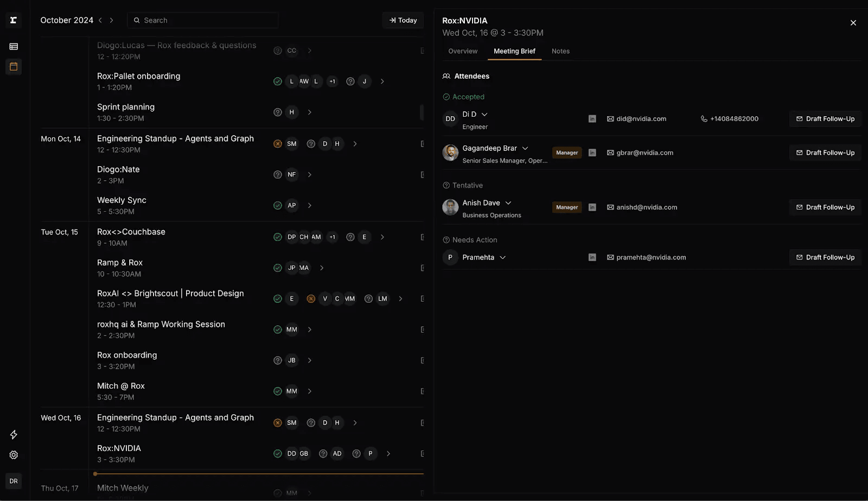Screen dimensions: 868x501
Task: Click inside the Search field
Action: 202,20
